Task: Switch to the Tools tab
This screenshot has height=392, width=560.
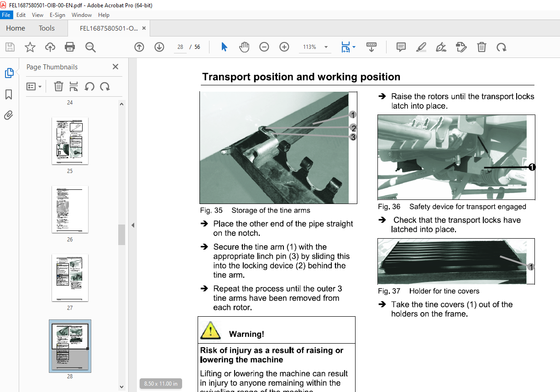Action: 47,28
